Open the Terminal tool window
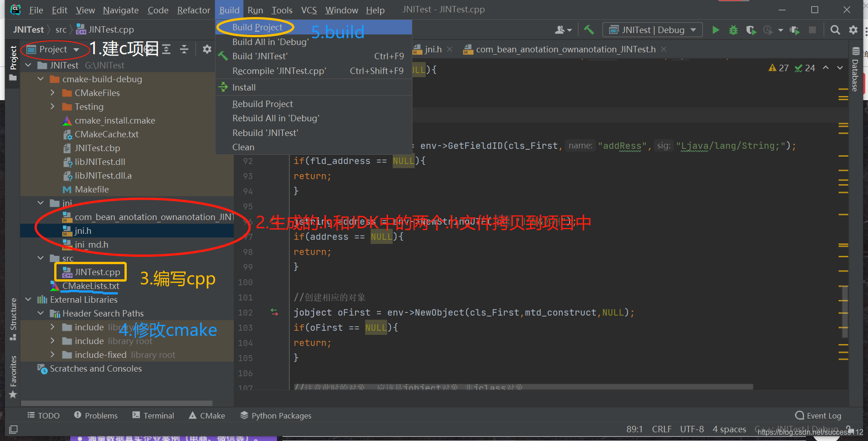868x441 pixels. point(153,416)
